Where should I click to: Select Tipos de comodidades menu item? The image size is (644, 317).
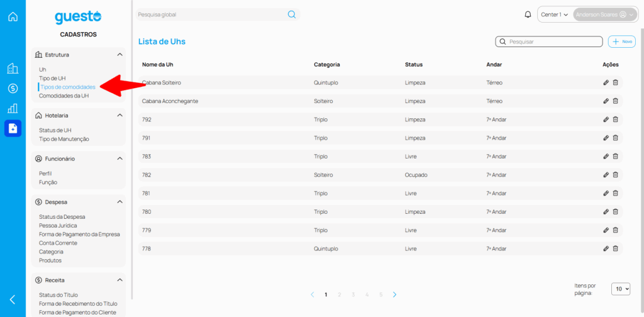point(68,87)
